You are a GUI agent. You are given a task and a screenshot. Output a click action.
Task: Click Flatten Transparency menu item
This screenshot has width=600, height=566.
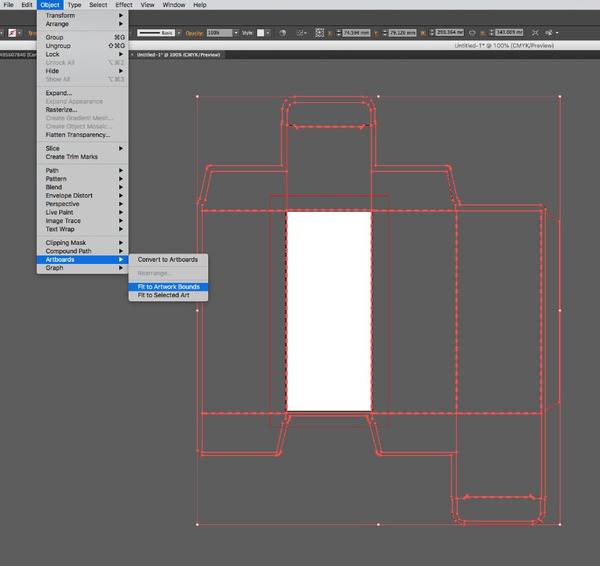tap(78, 135)
